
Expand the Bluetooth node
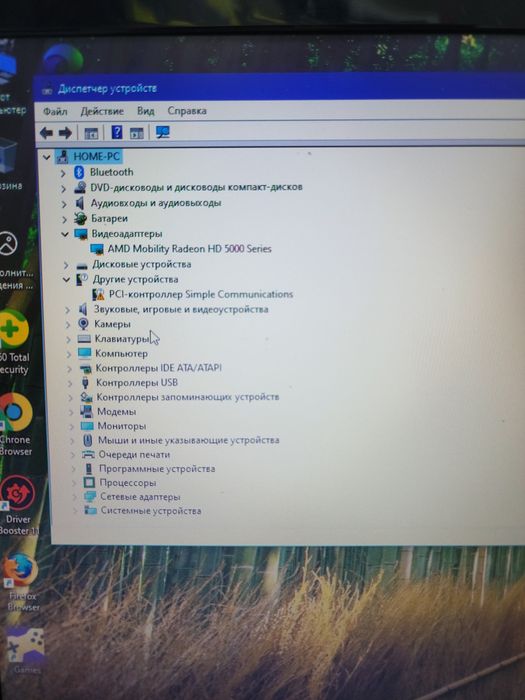pyautogui.click(x=63, y=173)
